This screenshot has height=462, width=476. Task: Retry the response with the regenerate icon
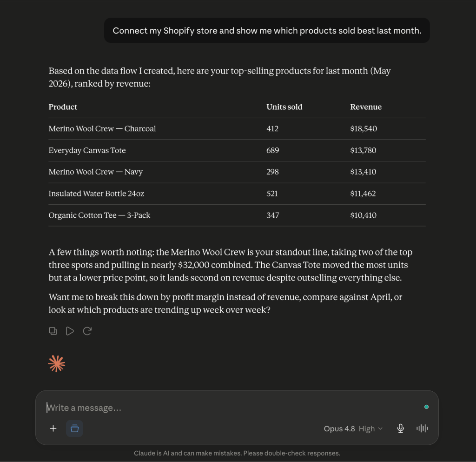click(x=87, y=331)
